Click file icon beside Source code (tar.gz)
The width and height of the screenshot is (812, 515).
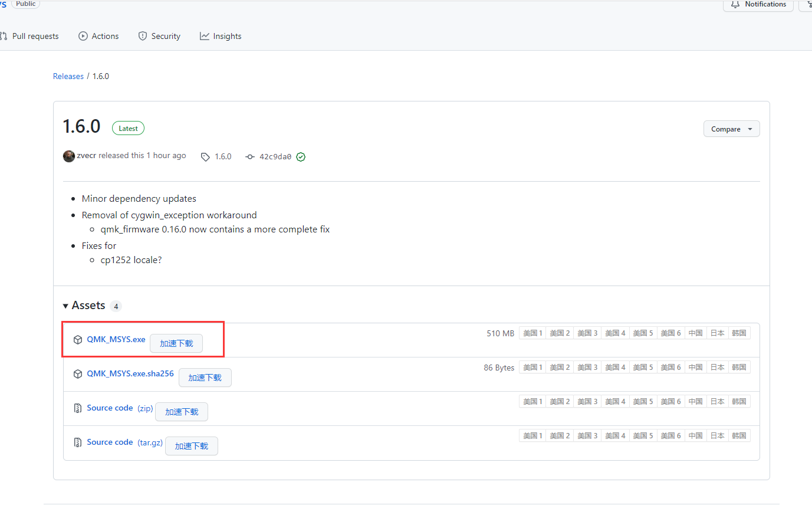coord(78,442)
